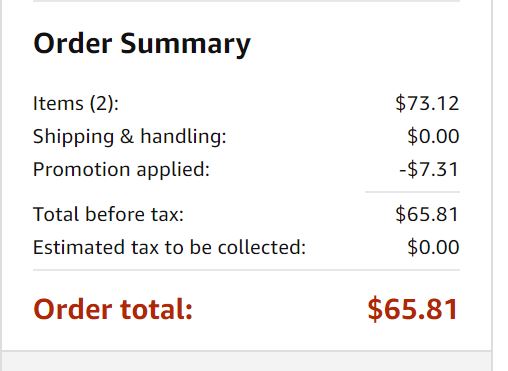
Task: Click the word Summary in the heading
Action: [185, 44]
